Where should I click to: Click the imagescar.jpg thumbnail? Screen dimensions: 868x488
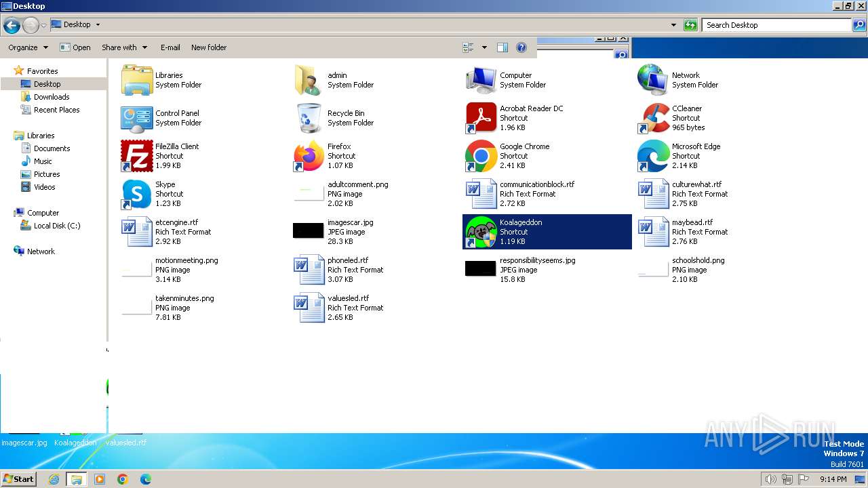(309, 230)
